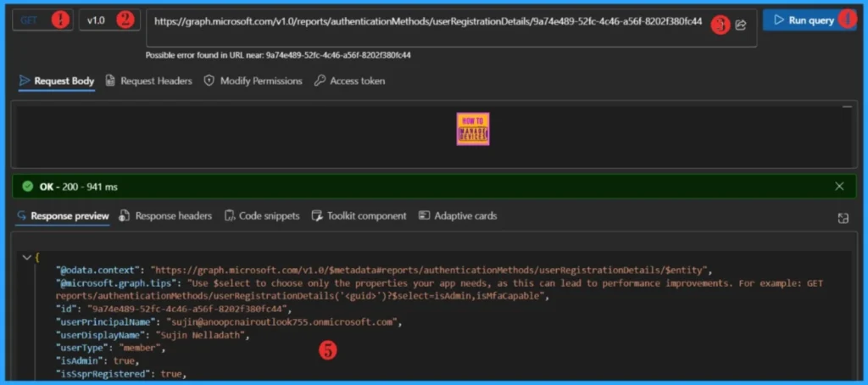The width and height of the screenshot is (868, 385).
Task: Click the Request Body editor area
Action: click(434, 135)
